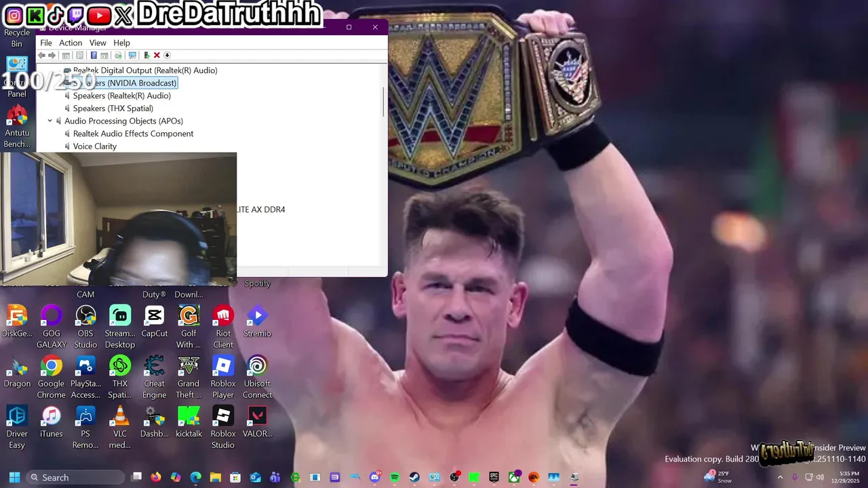Open Riot Client desktop shortcut
The height and width of the screenshot is (488, 868).
pos(223,327)
